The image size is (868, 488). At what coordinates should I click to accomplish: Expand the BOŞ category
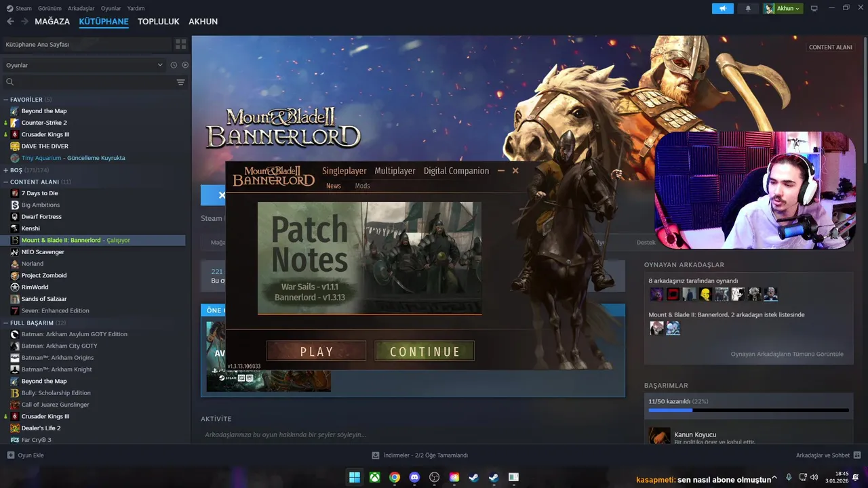tap(6, 170)
